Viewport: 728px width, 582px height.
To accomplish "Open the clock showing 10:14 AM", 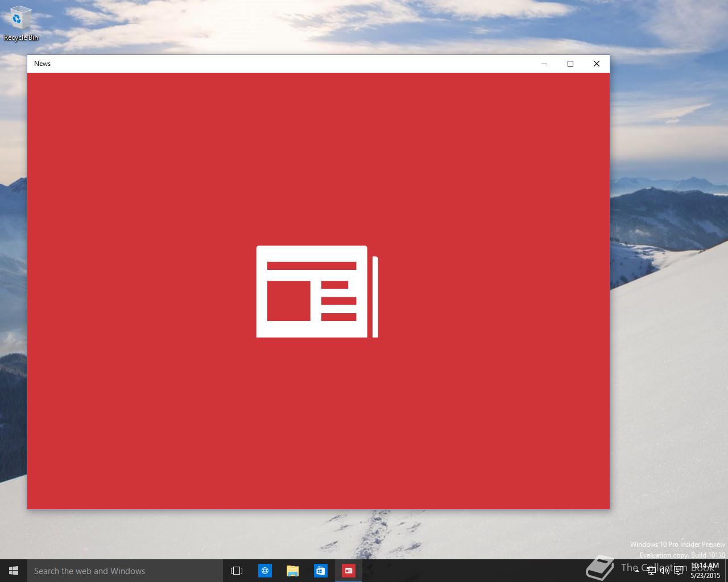I will (705, 571).
